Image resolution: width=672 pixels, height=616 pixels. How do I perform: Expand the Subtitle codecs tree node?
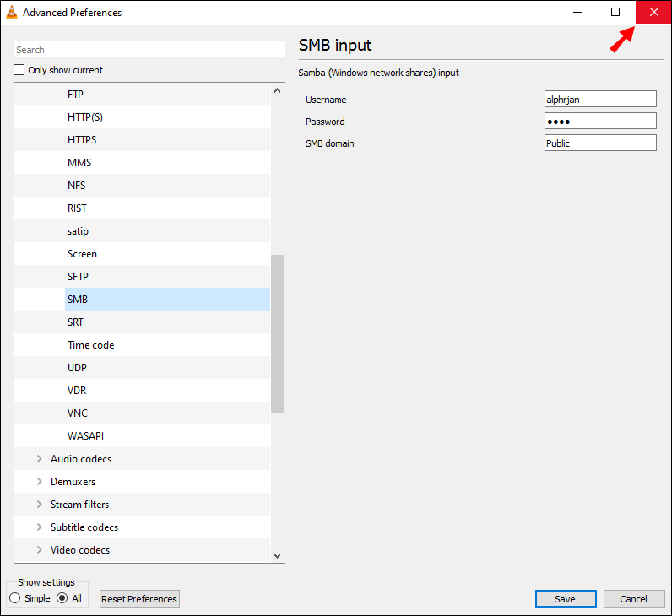40,527
